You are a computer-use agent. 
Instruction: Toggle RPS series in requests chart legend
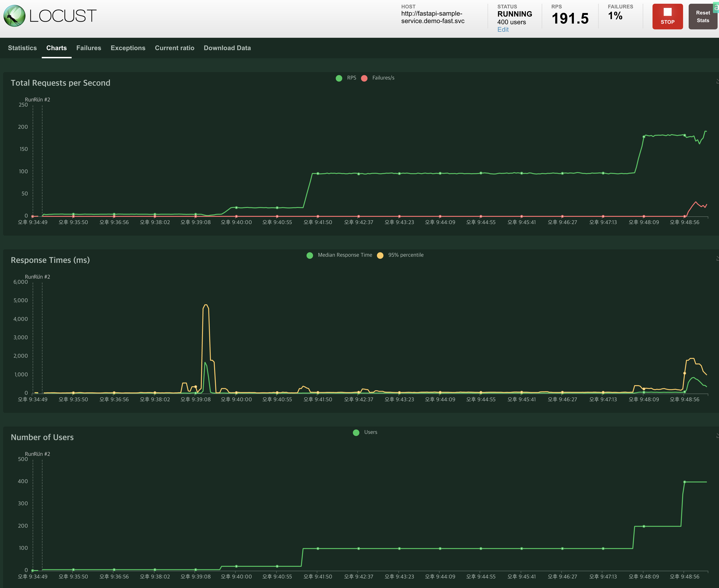(346, 78)
